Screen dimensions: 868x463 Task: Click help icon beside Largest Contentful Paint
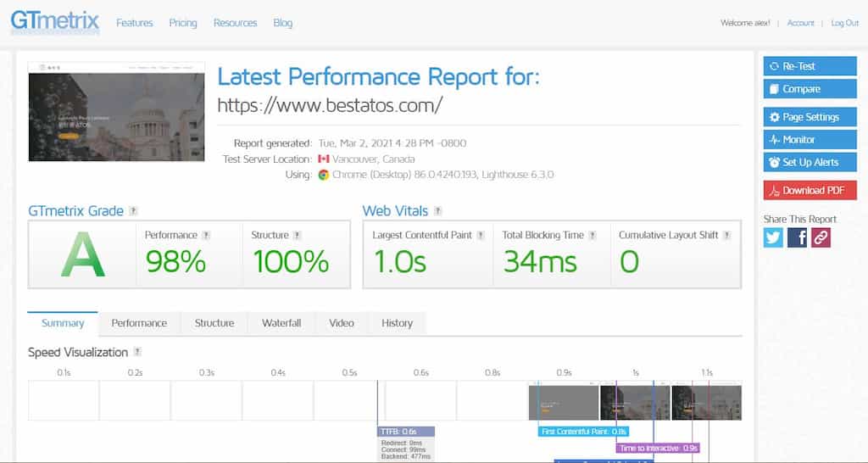click(x=481, y=236)
